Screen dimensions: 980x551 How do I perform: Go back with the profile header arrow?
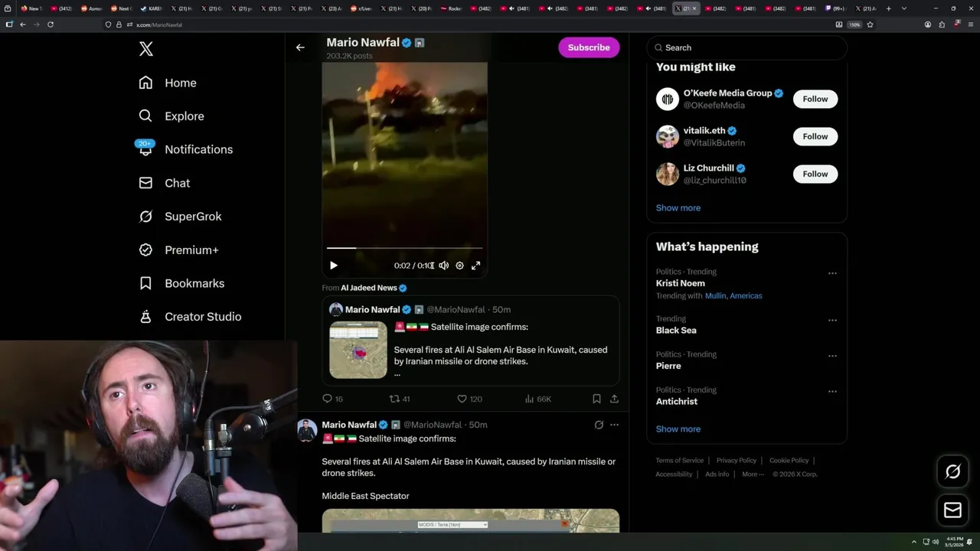(300, 47)
